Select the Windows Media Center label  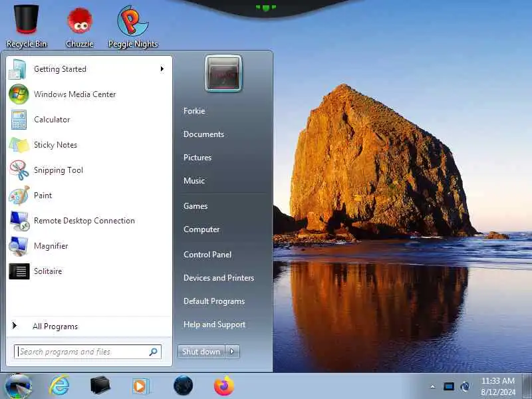coord(75,94)
